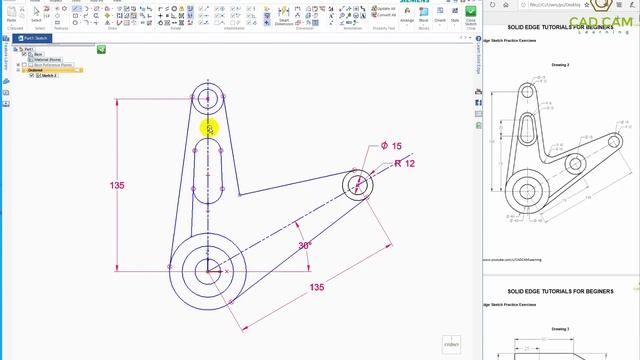Click the Smart Dimension tool

click(x=283, y=16)
